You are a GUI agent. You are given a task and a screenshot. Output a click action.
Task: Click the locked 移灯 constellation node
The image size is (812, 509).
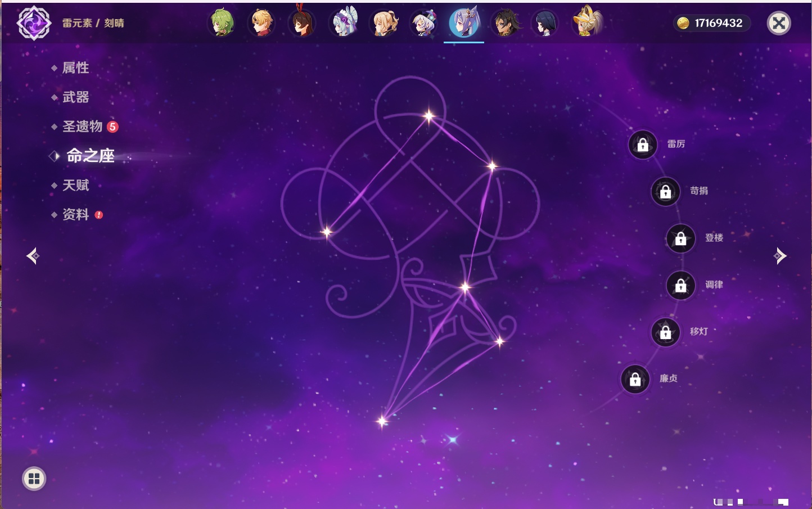tap(666, 332)
